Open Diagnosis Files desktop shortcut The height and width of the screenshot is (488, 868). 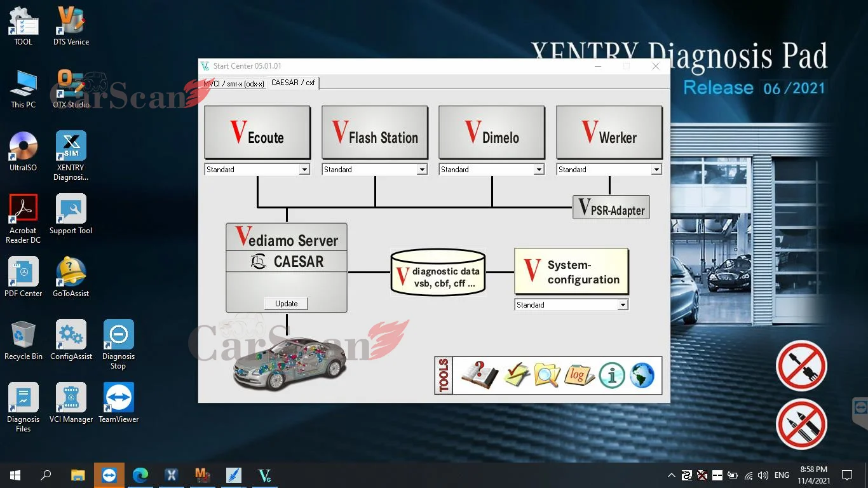24,408
